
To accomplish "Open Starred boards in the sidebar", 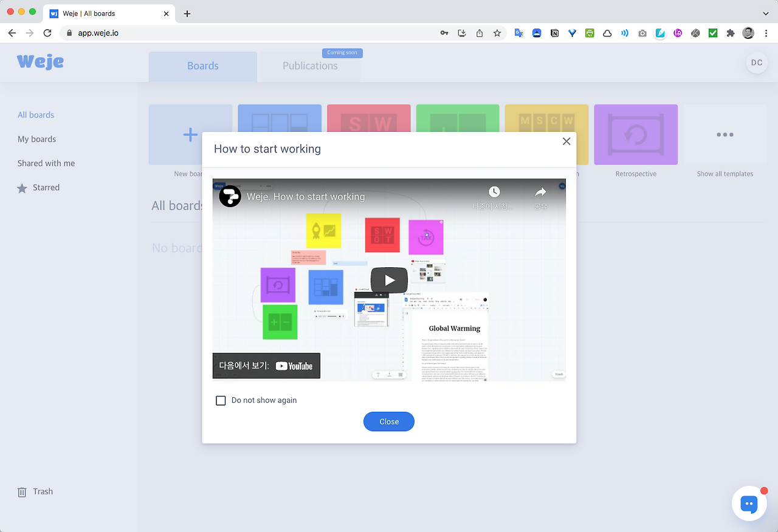I will [38, 188].
